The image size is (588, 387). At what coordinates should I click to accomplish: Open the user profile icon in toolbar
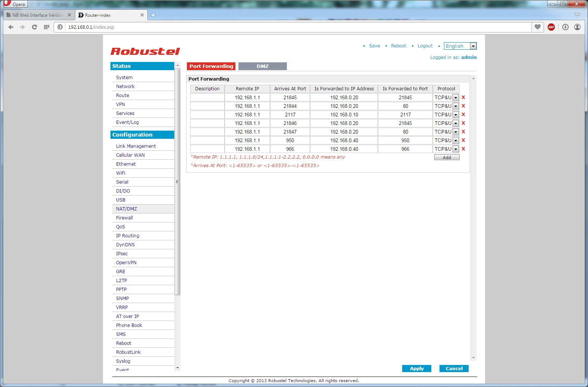pyautogui.click(x=577, y=27)
